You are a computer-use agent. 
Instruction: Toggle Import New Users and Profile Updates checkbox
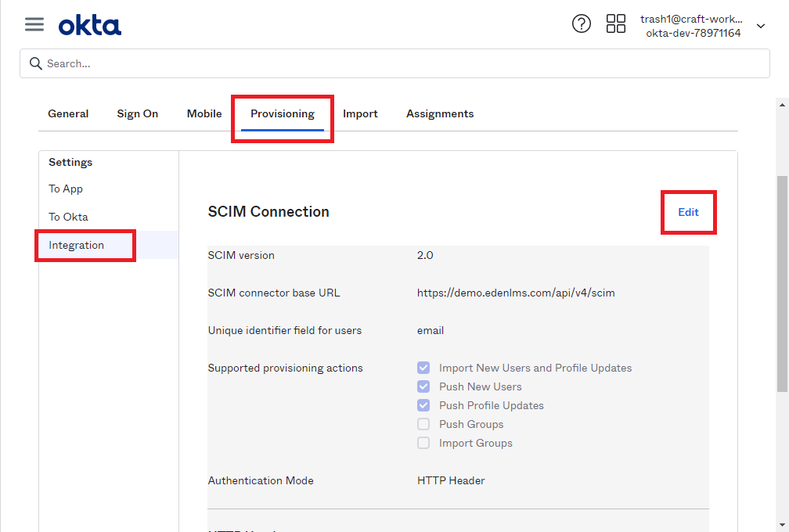423,368
